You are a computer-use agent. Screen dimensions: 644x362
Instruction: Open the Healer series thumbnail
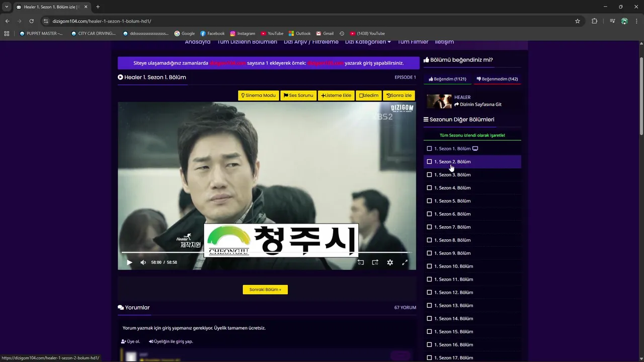tap(439, 101)
